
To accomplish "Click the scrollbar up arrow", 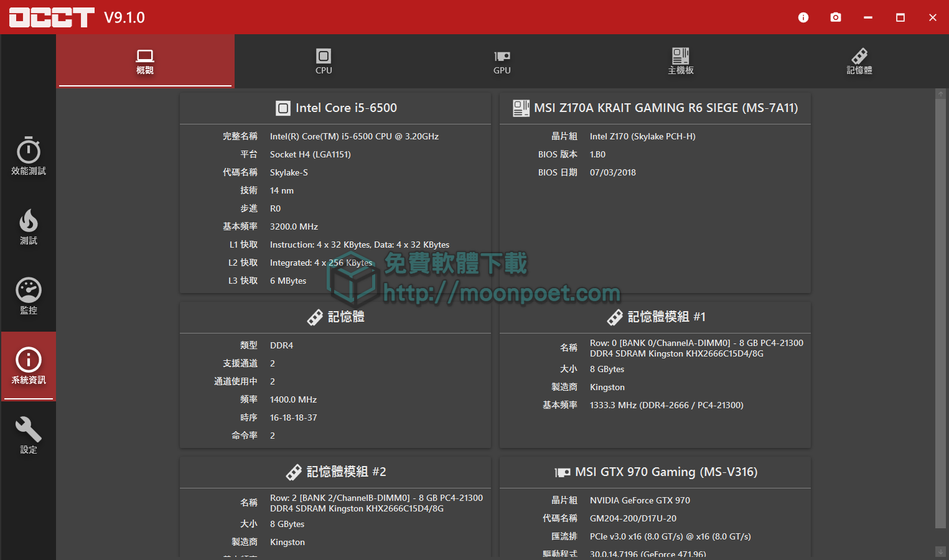I will [940, 94].
